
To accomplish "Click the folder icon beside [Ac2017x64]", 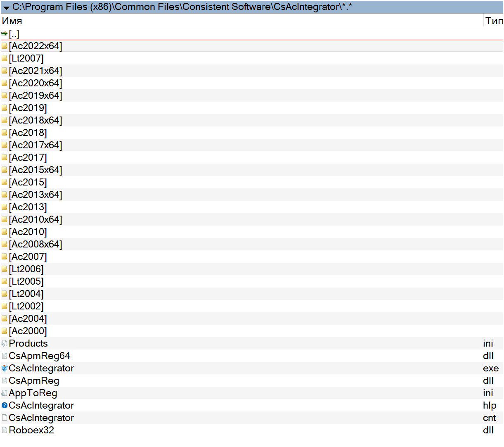I will [x=5, y=145].
